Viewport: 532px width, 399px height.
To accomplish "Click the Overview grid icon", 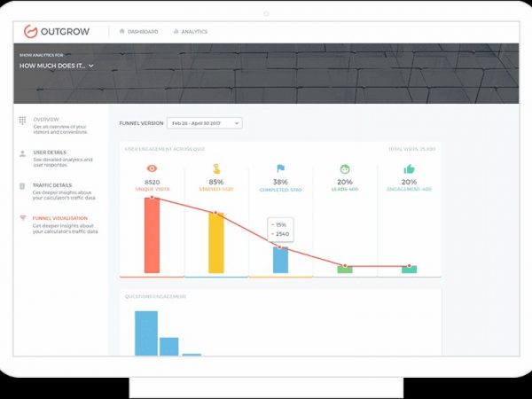I will click(22, 120).
